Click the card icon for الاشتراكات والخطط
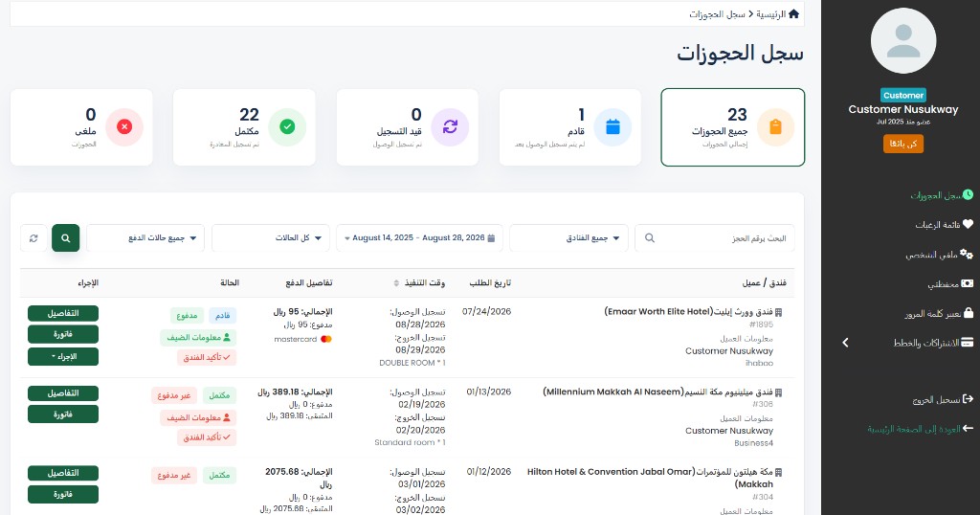 (x=967, y=343)
